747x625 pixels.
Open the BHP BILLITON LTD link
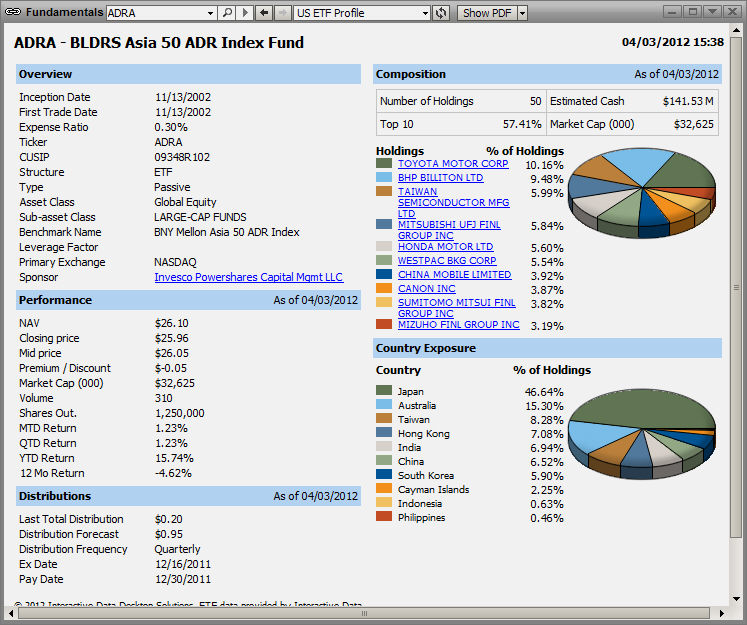(x=441, y=177)
